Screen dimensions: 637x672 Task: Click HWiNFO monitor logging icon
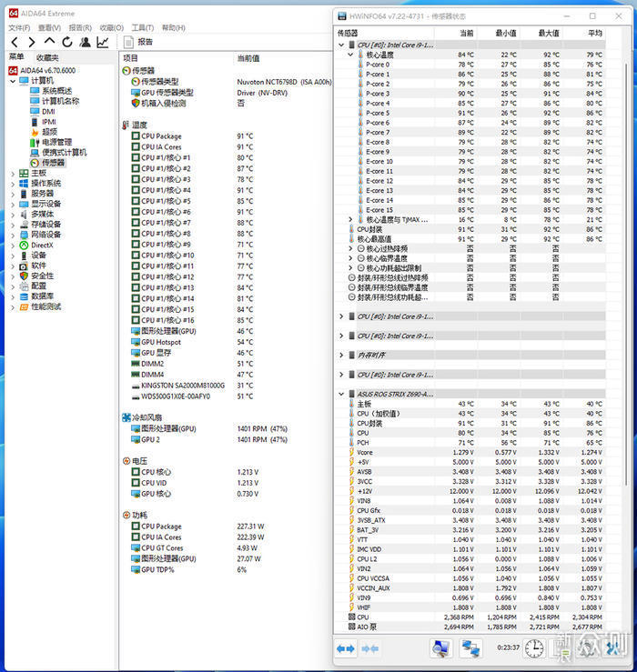pyautogui.click(x=441, y=648)
